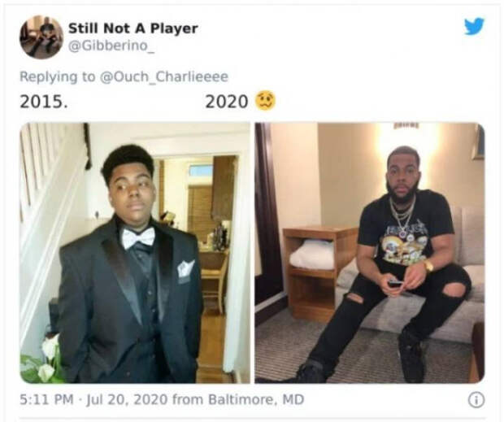504x422 pixels.
Task: Click the 2020 tweet text
Action: point(227,102)
